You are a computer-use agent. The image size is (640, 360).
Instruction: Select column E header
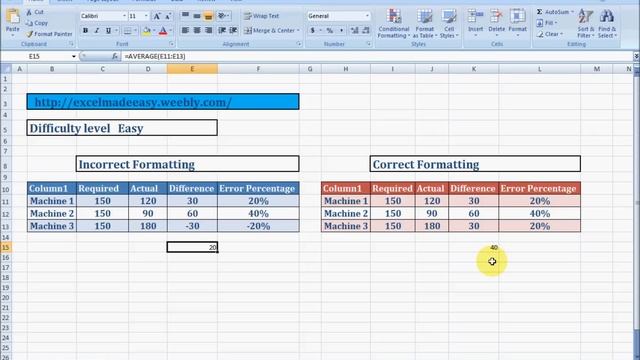(x=192, y=69)
